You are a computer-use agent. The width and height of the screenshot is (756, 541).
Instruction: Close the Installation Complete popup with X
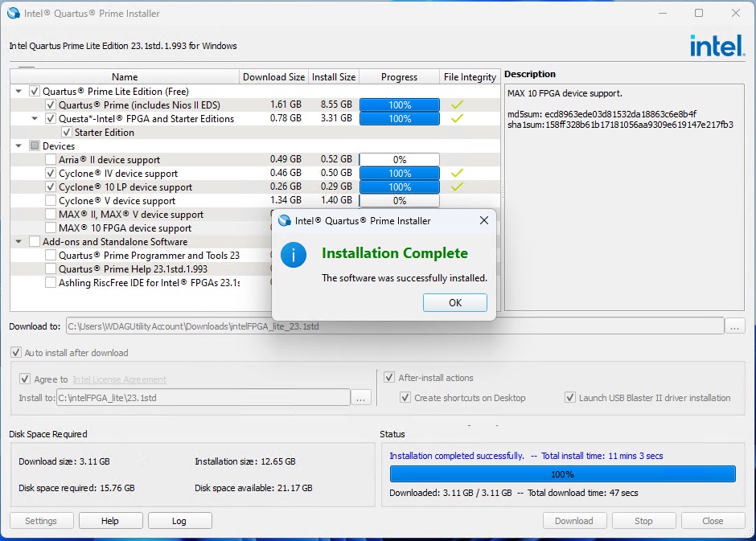[x=484, y=220]
